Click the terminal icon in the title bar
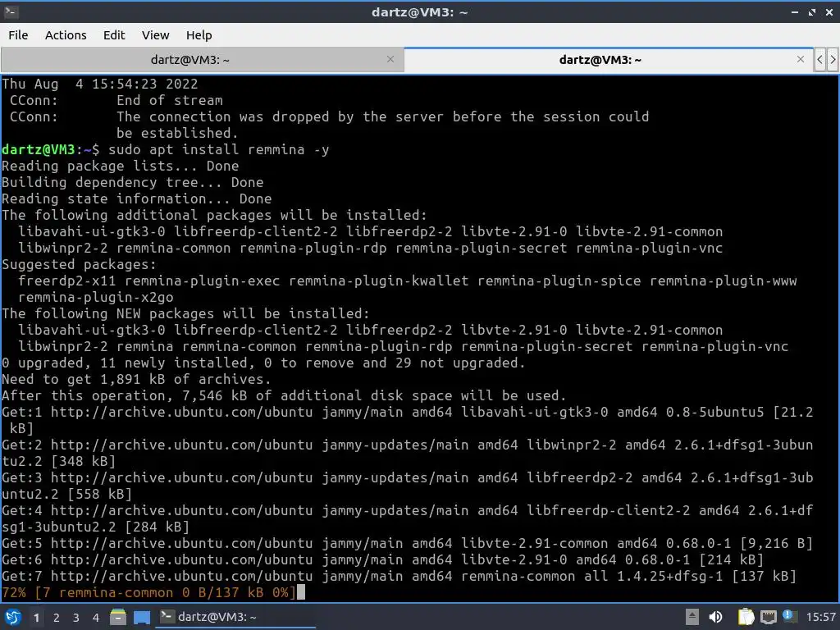The width and height of the screenshot is (840, 630). (11, 11)
